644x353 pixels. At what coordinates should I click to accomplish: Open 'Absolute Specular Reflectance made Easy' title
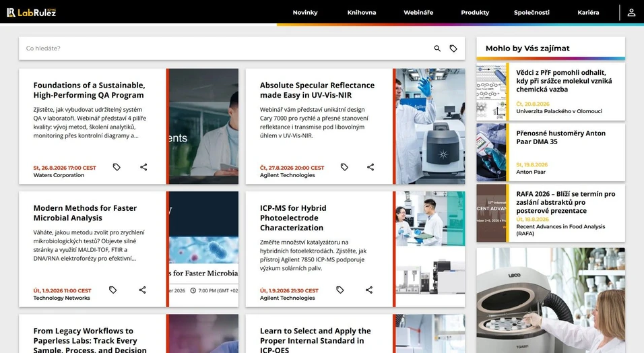pyautogui.click(x=317, y=90)
